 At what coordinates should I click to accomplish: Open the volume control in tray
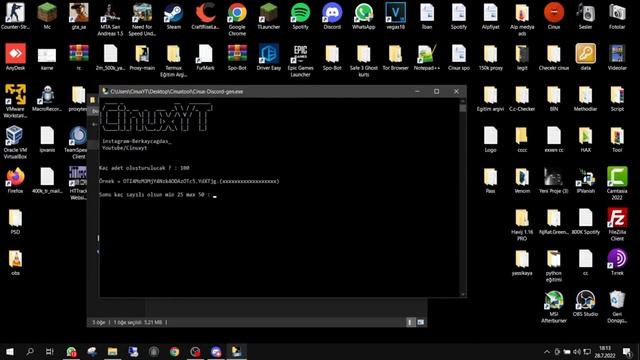577,351
